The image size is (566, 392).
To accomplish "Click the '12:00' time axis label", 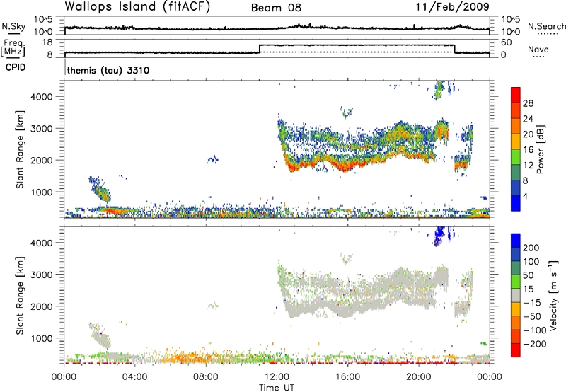I will pyautogui.click(x=277, y=377).
